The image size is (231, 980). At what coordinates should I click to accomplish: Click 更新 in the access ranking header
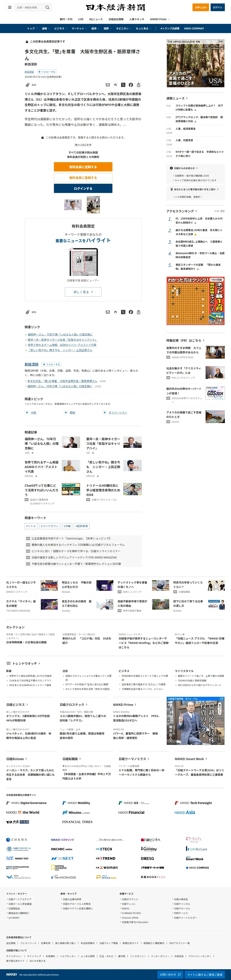point(222,211)
